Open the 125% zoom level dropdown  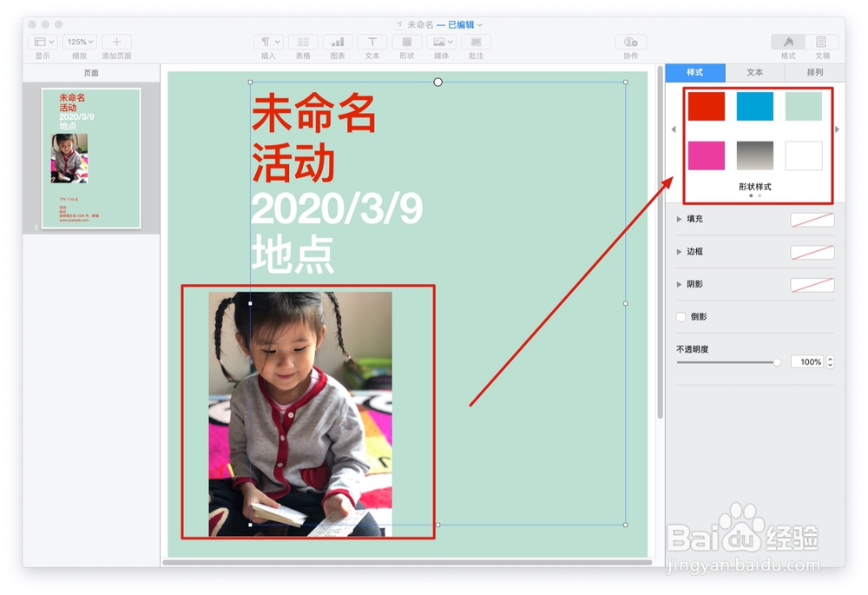(x=79, y=41)
